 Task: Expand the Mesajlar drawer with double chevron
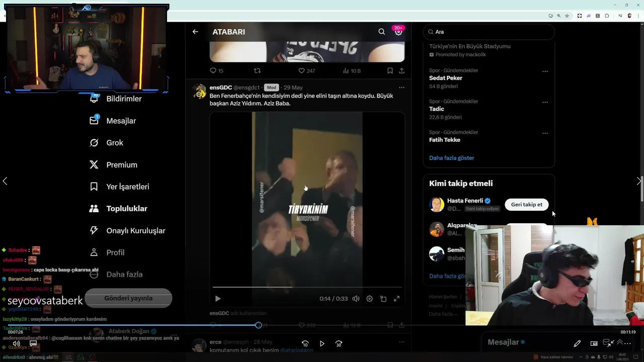620,342
